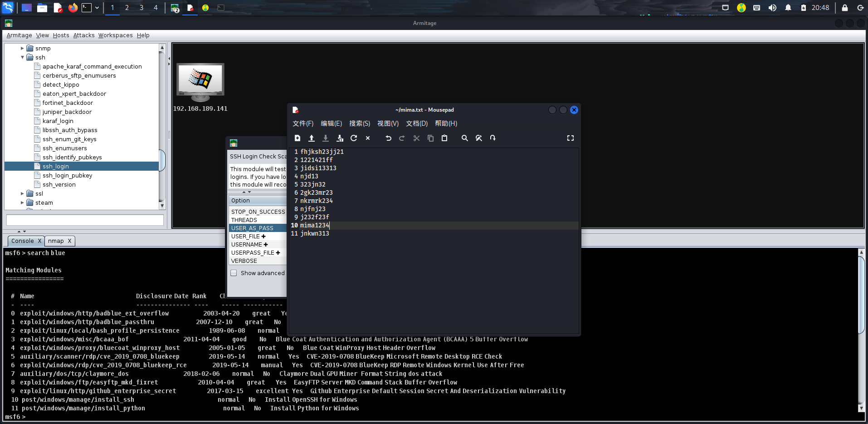Open Find using the magnifier icon

[x=464, y=138]
